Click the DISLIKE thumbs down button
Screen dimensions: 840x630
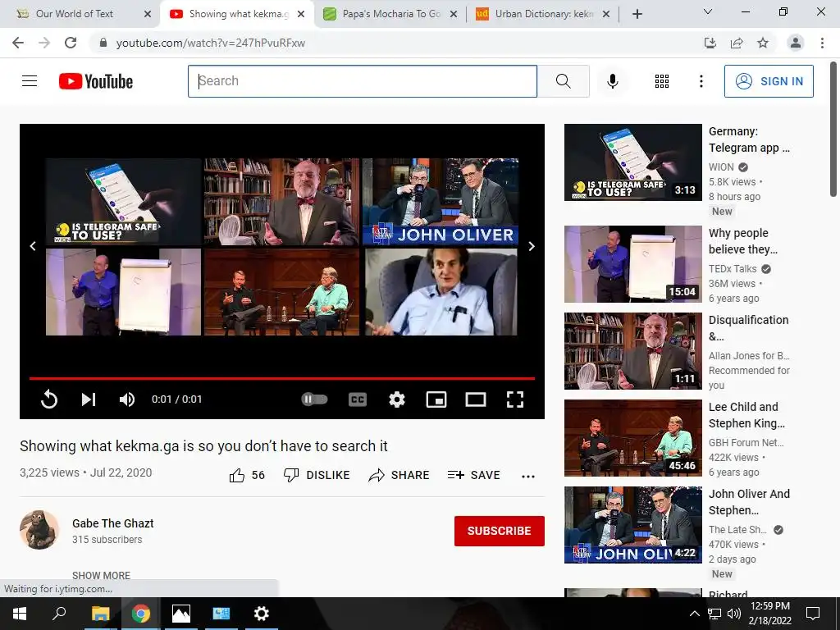pos(317,475)
